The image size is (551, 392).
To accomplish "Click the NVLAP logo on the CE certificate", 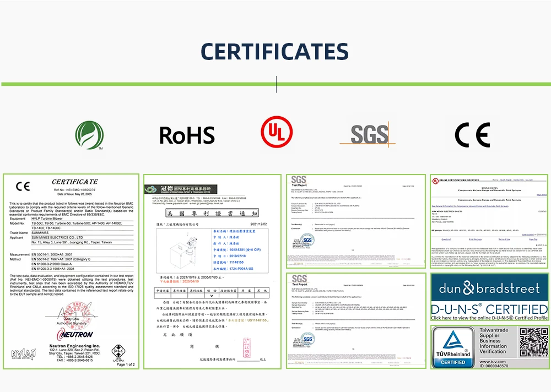I will coord(24,354).
